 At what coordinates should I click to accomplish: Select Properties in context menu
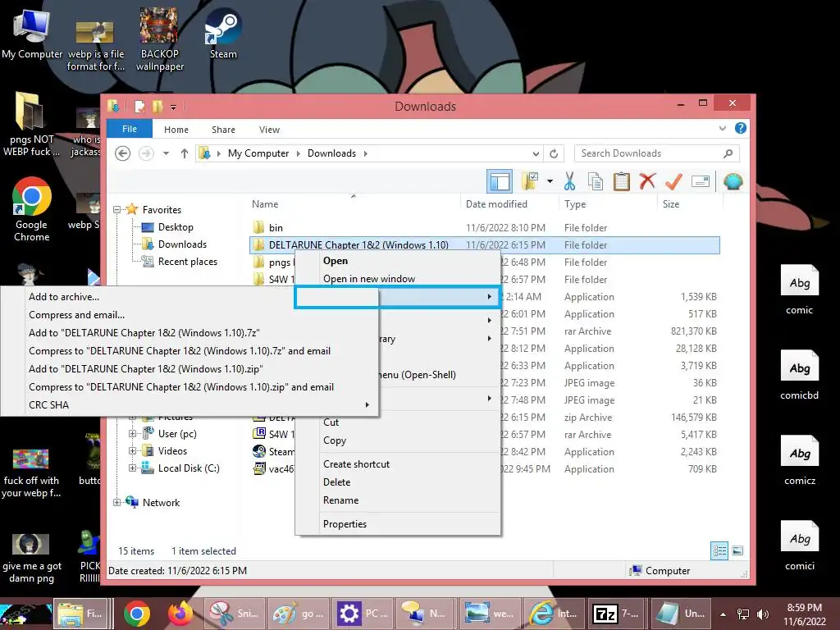[398, 524]
